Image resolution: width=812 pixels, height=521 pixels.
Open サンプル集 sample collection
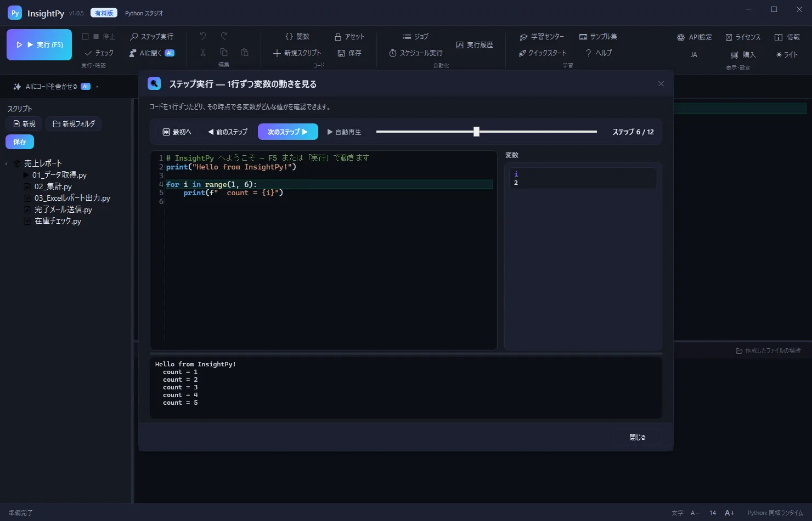pos(598,37)
